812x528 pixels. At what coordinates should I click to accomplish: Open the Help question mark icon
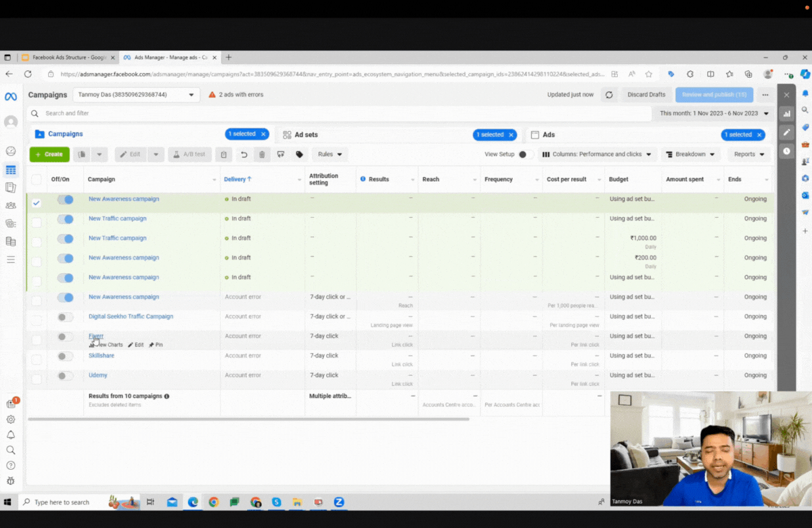tap(11, 465)
